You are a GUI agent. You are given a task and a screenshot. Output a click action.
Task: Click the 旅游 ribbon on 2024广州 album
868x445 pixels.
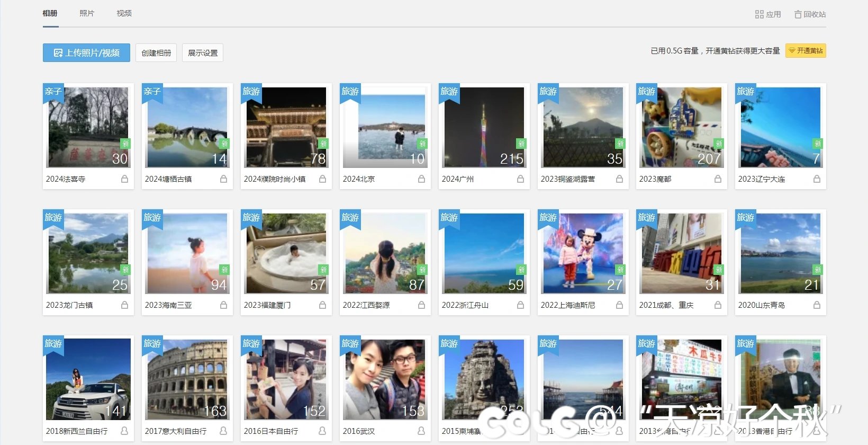(449, 91)
